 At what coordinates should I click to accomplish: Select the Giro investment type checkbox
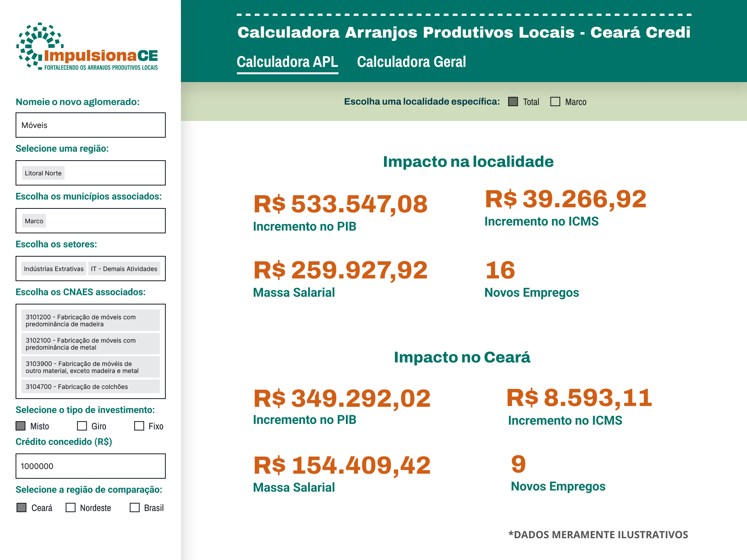coord(82,426)
